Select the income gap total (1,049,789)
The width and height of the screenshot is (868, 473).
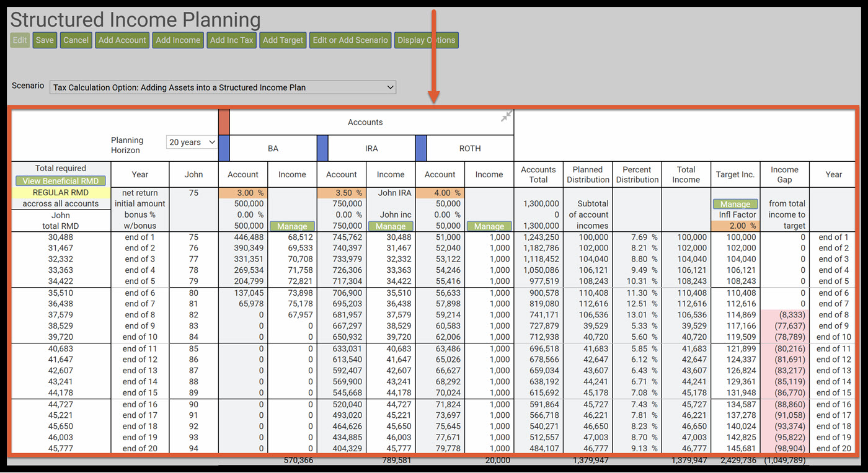coord(784,461)
